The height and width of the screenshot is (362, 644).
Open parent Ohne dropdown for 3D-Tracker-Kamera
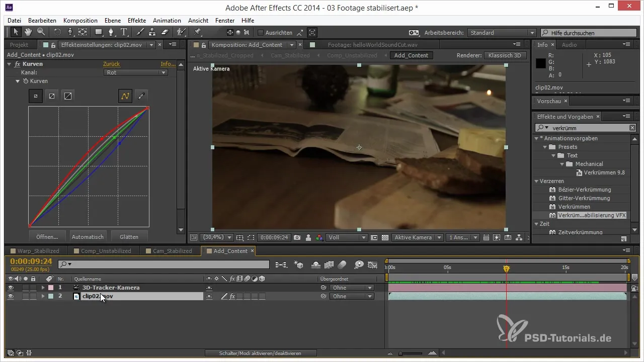(352, 288)
